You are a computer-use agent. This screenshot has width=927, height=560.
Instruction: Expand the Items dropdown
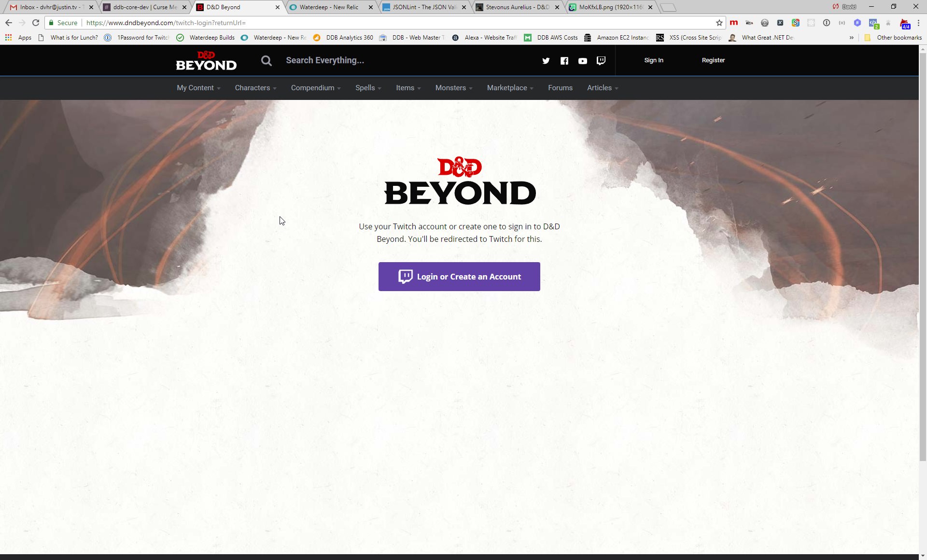point(408,88)
